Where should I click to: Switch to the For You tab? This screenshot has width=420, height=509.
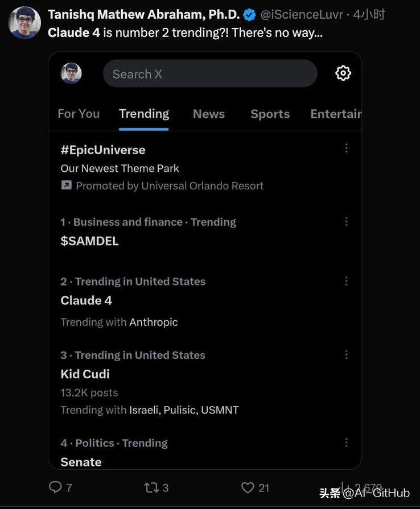pyautogui.click(x=79, y=114)
